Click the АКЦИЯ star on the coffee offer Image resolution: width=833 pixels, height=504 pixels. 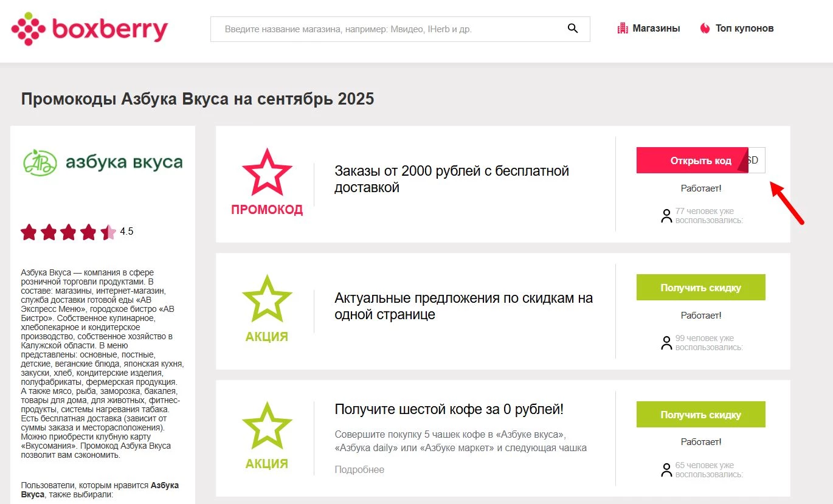267,426
